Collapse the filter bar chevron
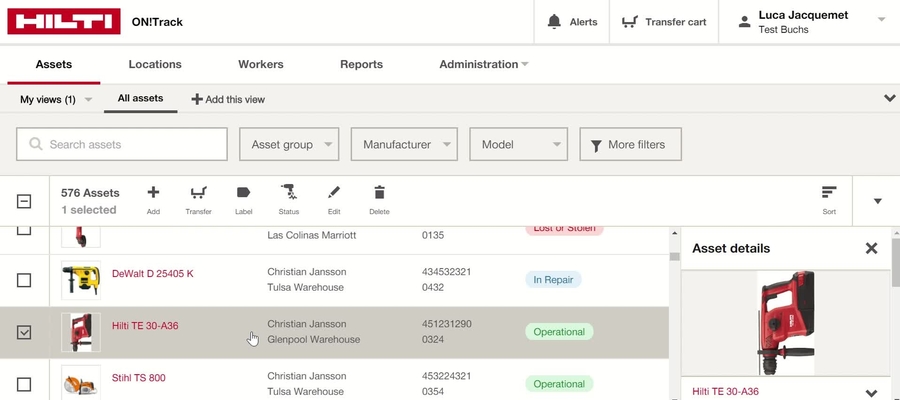 coord(890,98)
